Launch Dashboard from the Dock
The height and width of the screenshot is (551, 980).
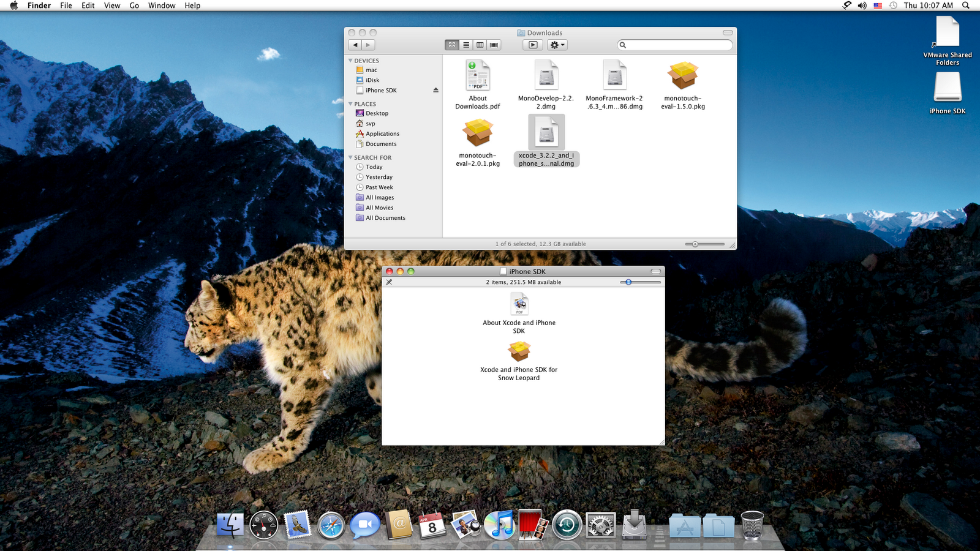coord(264,525)
